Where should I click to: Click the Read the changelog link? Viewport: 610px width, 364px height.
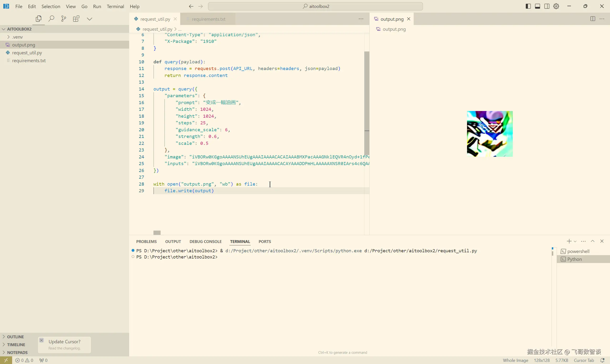pyautogui.click(x=65, y=348)
